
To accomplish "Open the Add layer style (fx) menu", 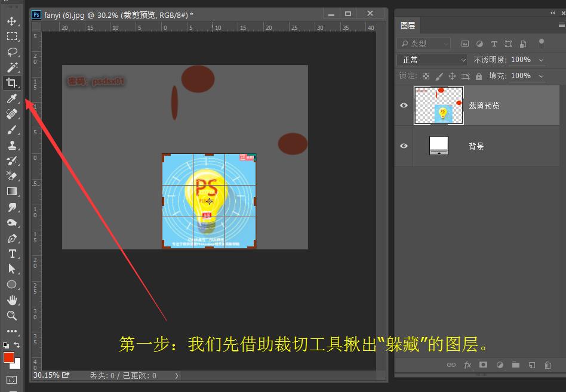I will point(467,365).
